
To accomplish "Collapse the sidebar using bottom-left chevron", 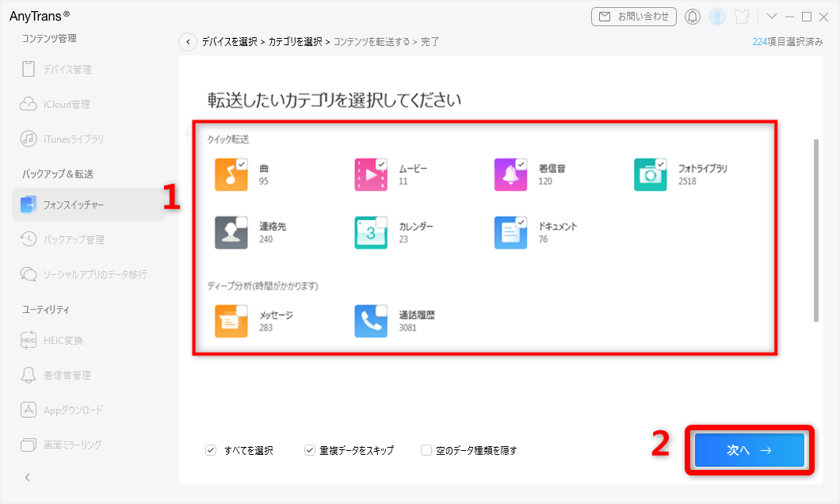I will click(27, 477).
